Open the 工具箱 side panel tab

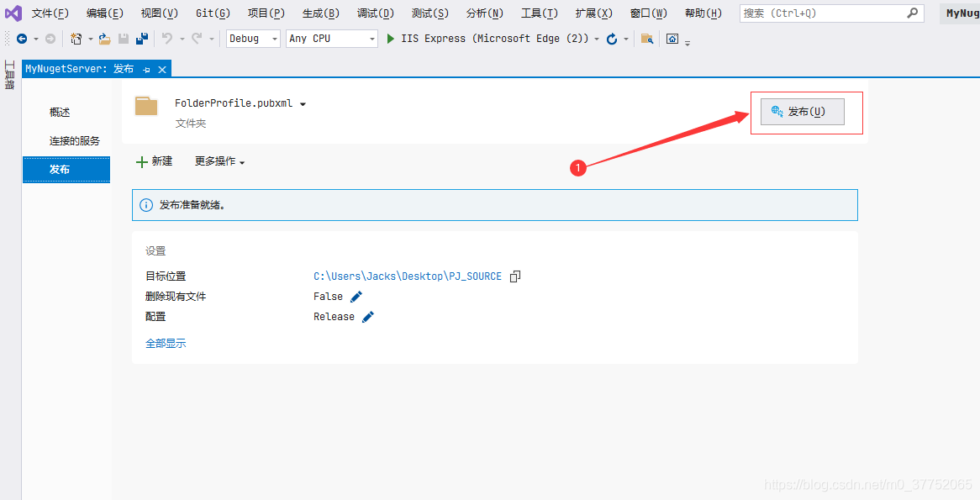[x=9, y=75]
